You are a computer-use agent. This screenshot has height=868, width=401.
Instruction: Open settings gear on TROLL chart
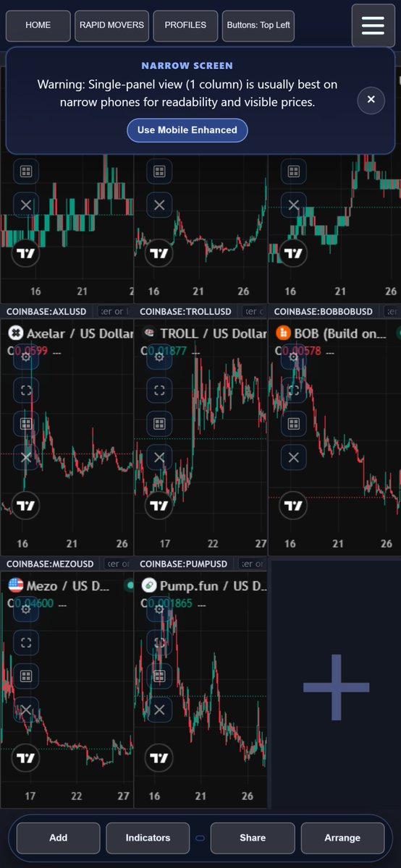coord(159,357)
